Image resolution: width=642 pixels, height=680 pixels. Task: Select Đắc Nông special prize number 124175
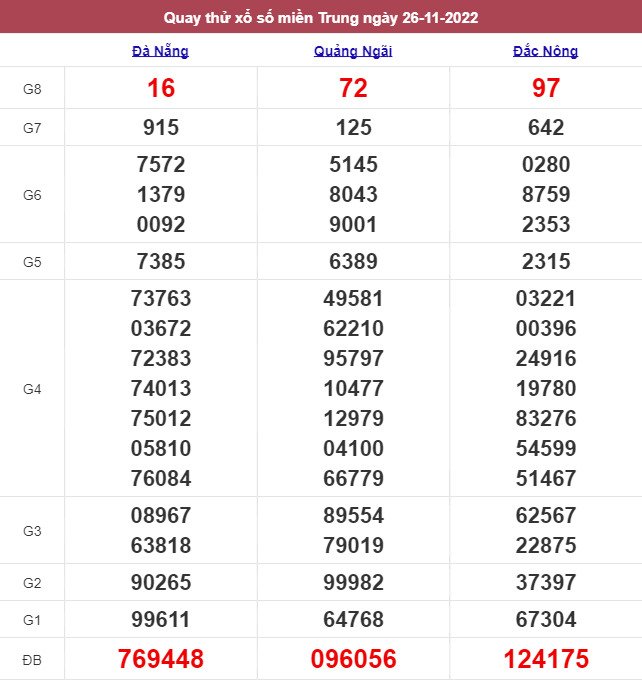[x=546, y=659]
